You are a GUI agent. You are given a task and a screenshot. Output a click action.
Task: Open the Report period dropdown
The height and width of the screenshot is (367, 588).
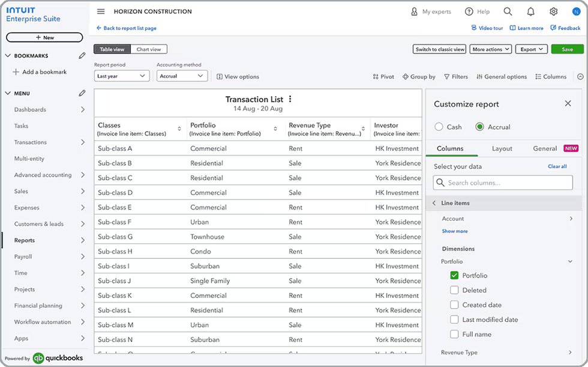[122, 76]
